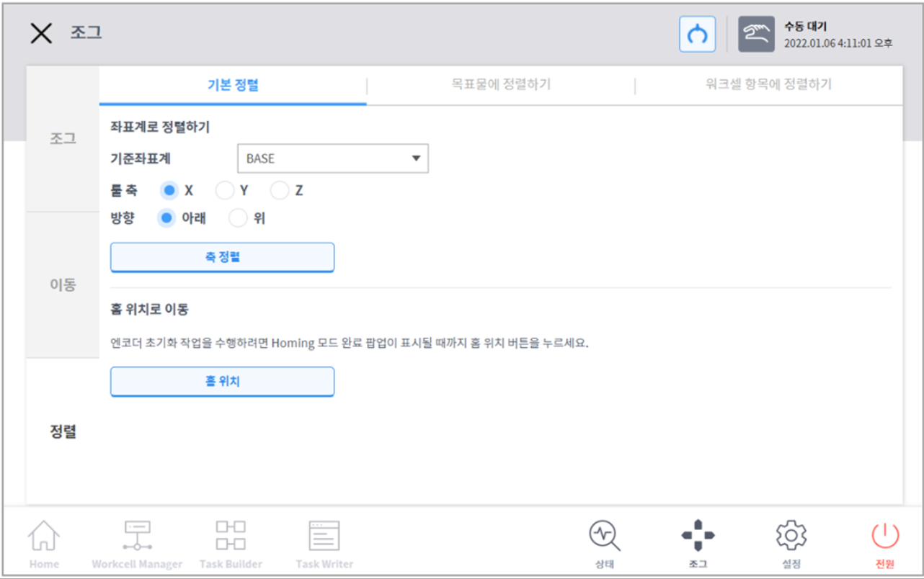The width and height of the screenshot is (924, 579).
Task: Select 이동 in the left sidebar
Action: [x=63, y=284]
